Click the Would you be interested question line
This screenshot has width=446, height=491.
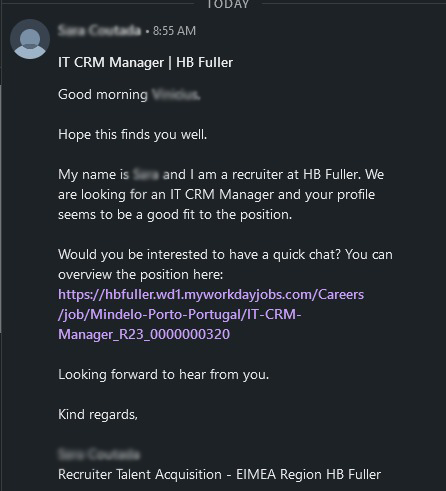(x=225, y=255)
